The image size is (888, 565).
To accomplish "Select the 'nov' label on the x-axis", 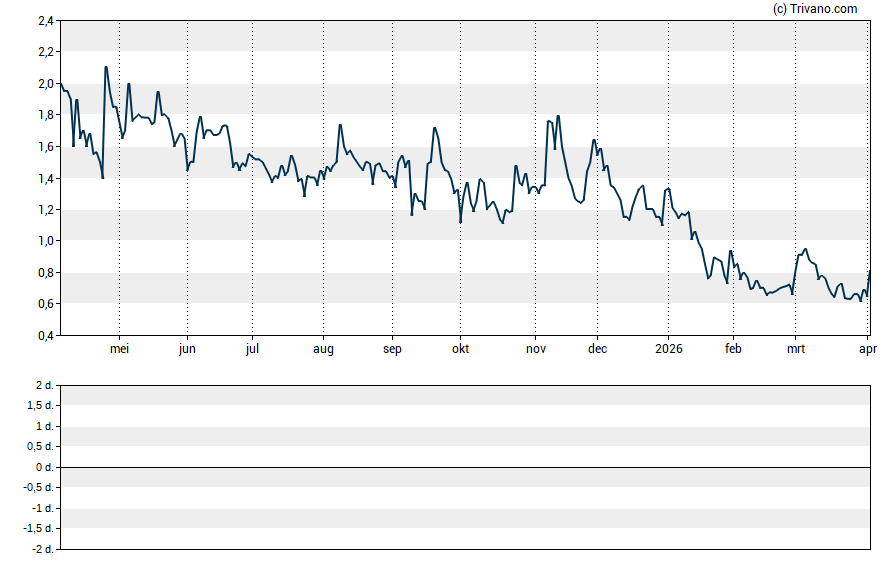I will 535,349.
